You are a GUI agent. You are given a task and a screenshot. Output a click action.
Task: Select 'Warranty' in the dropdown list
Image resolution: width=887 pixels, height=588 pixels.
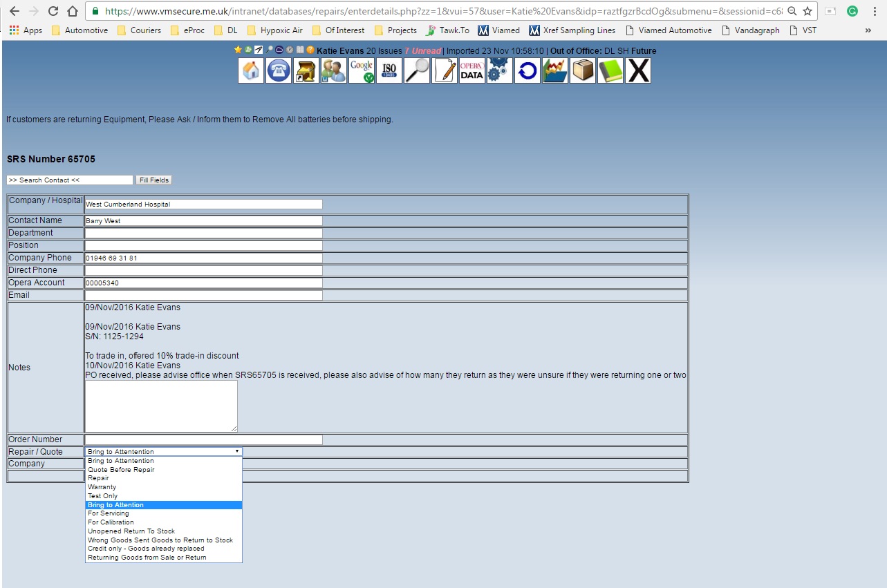pyautogui.click(x=102, y=487)
